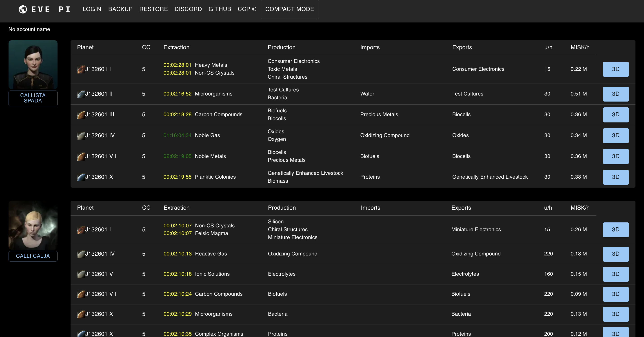Open the CCP copyright notice
This screenshot has height=337, width=644.
click(x=247, y=9)
